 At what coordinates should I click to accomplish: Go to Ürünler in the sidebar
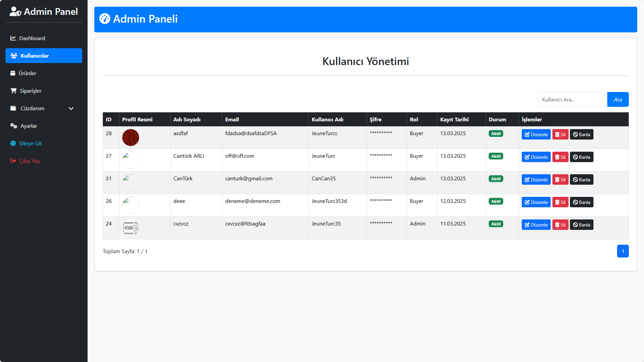(44, 73)
